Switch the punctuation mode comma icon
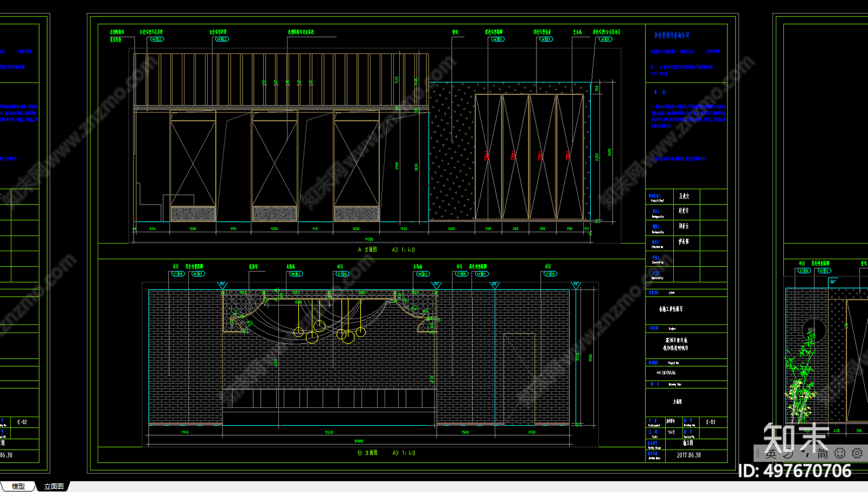The width and height of the screenshot is (868, 492). click(x=806, y=455)
